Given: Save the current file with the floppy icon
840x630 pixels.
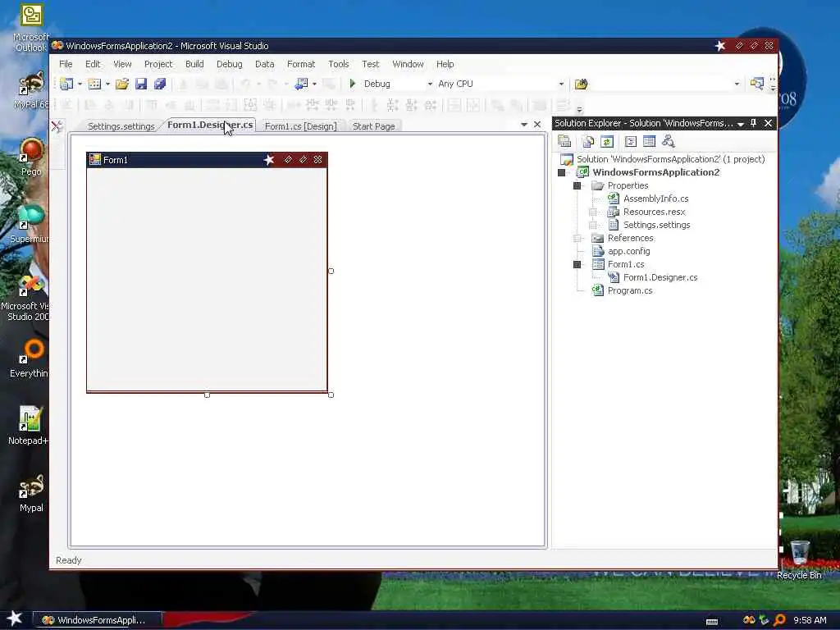Looking at the screenshot, I should point(141,84).
